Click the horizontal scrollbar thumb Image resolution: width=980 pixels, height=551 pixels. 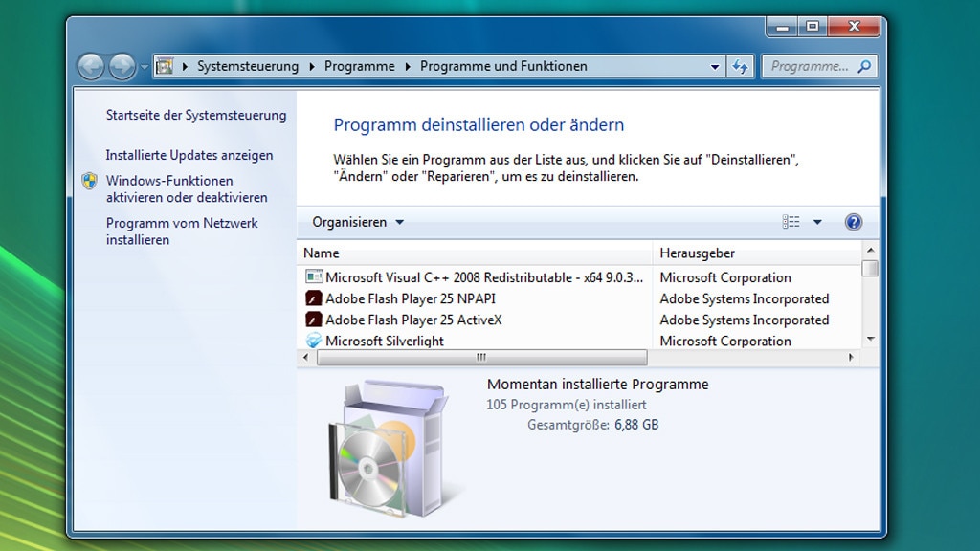click(482, 358)
